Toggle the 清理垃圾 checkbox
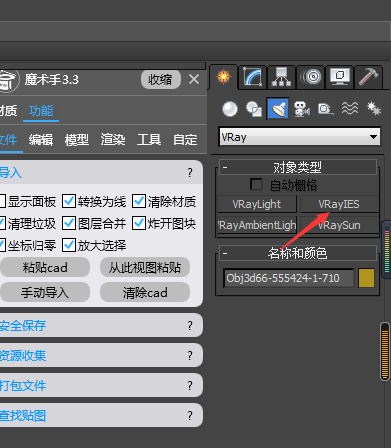391x448 pixels. point(2,223)
